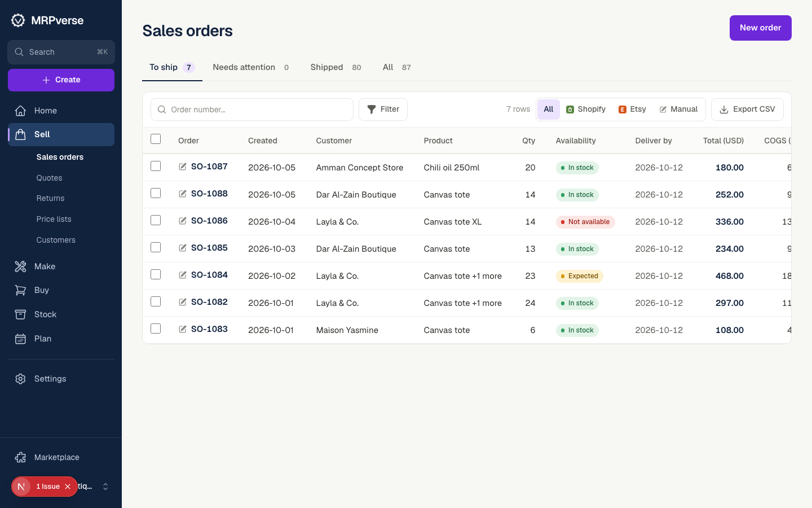Click the MRPverse logo icon
Screen dimensions: 812x508
pyautogui.click(x=18, y=20)
